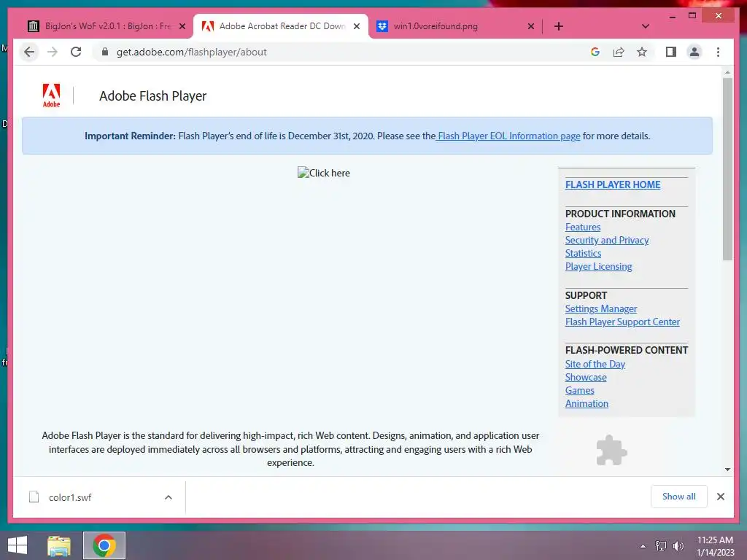Open the Player Licensing link

tap(598, 267)
